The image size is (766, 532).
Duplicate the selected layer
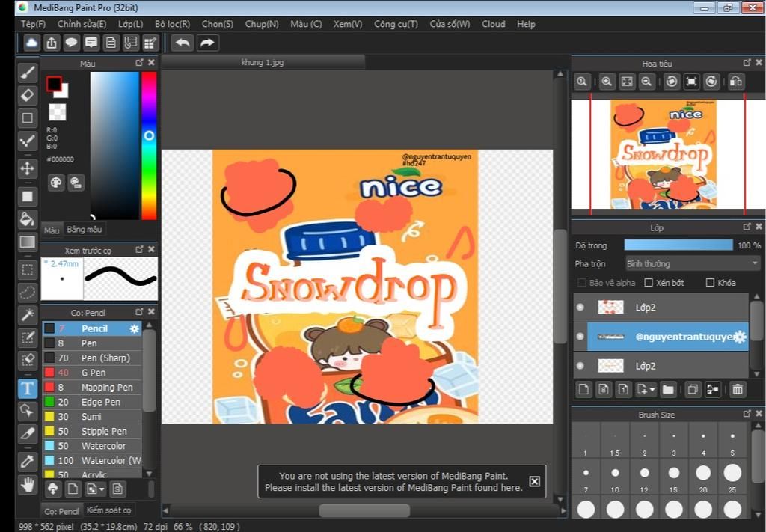(692, 389)
